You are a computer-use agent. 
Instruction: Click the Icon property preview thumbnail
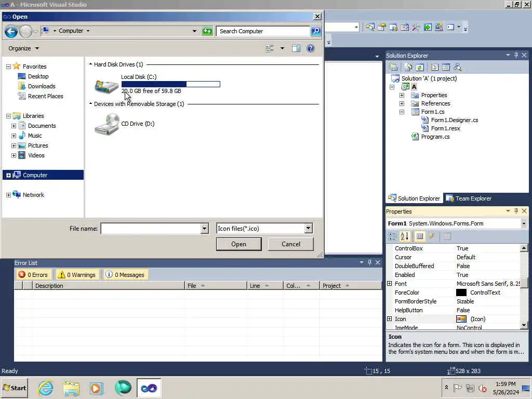click(461, 319)
